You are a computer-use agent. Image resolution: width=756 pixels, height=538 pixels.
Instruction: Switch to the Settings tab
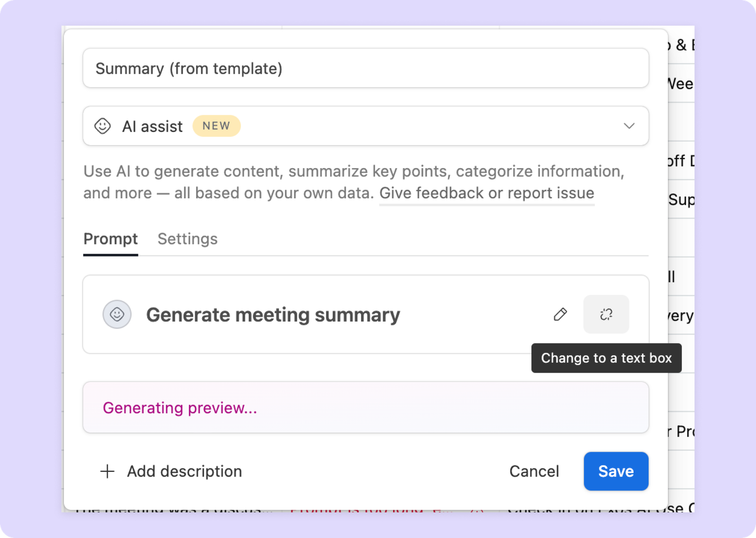point(188,239)
